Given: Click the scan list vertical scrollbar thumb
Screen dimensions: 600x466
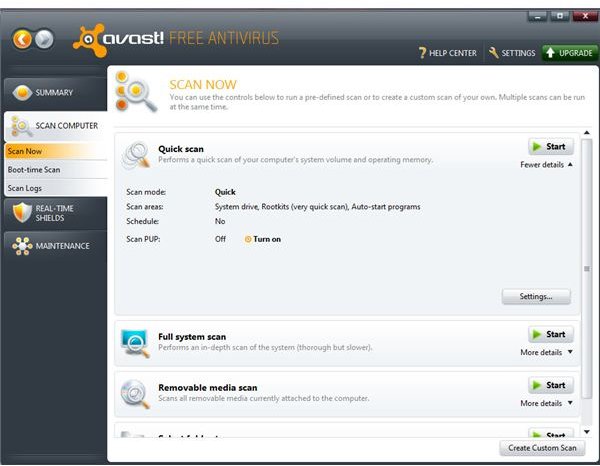Looking at the screenshot, I should 587,269.
